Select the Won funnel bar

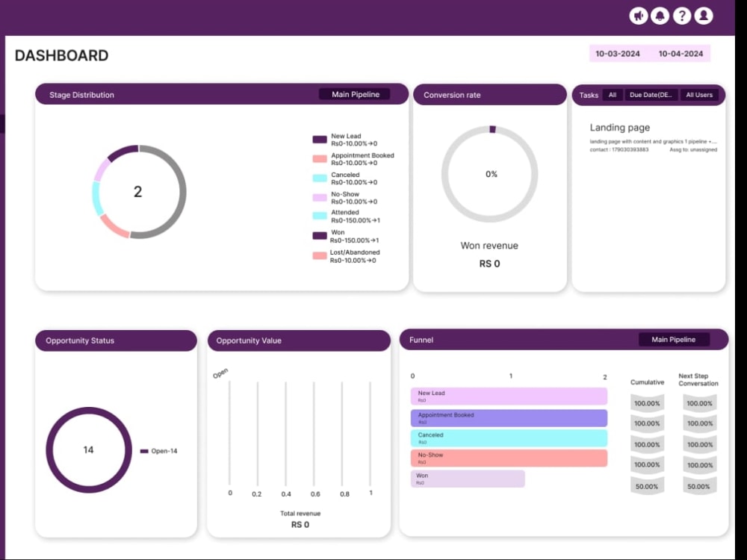468,479
